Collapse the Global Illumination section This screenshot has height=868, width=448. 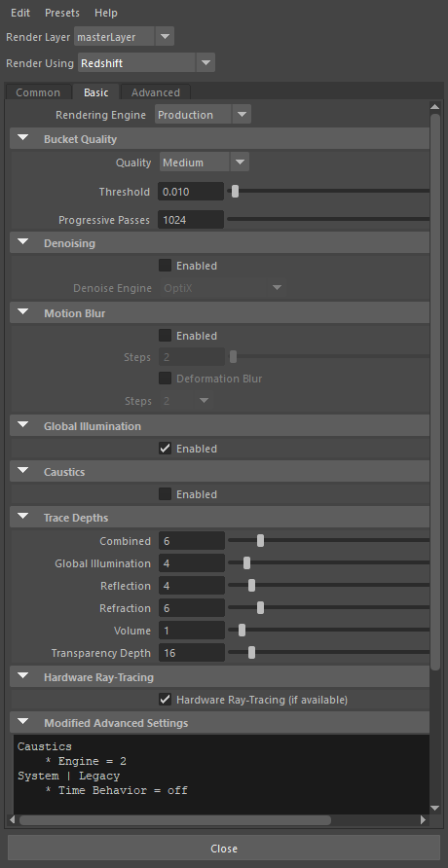22,425
